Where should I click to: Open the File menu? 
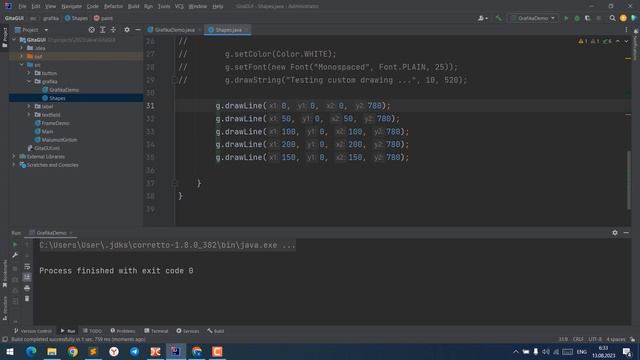click(22, 6)
